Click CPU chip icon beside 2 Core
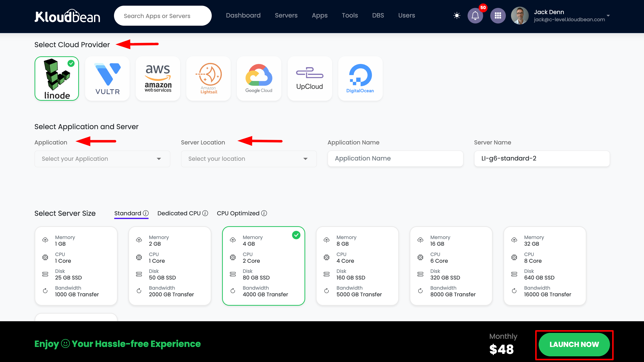The height and width of the screenshot is (362, 644). (x=233, y=257)
